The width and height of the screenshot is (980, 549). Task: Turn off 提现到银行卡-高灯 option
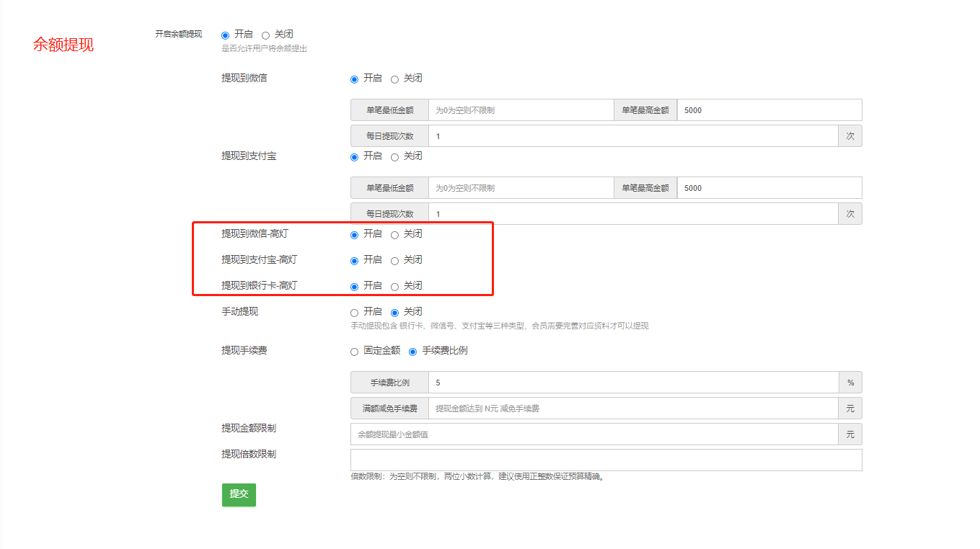[394, 287]
